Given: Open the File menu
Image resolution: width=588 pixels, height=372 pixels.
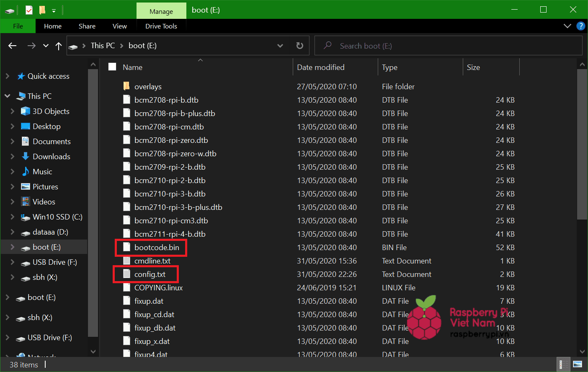Looking at the screenshot, I should (18, 26).
